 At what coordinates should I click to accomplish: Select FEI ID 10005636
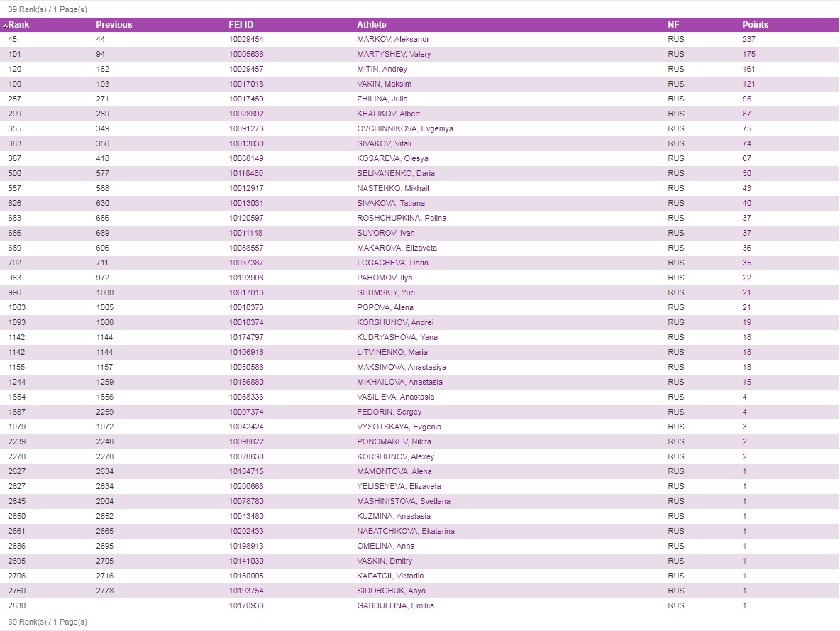click(246, 54)
